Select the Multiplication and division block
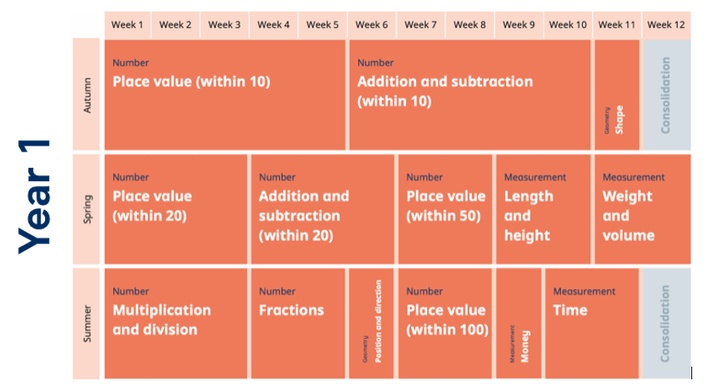This screenshot has width=704, height=392. (x=176, y=323)
